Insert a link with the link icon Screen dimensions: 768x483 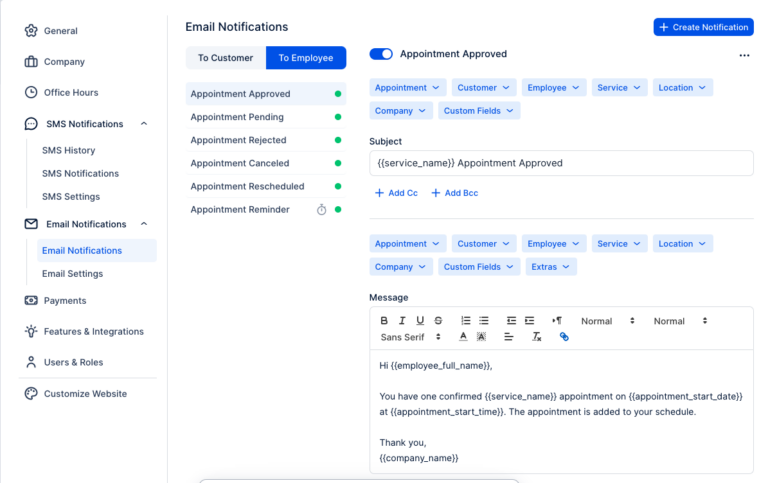coord(564,337)
